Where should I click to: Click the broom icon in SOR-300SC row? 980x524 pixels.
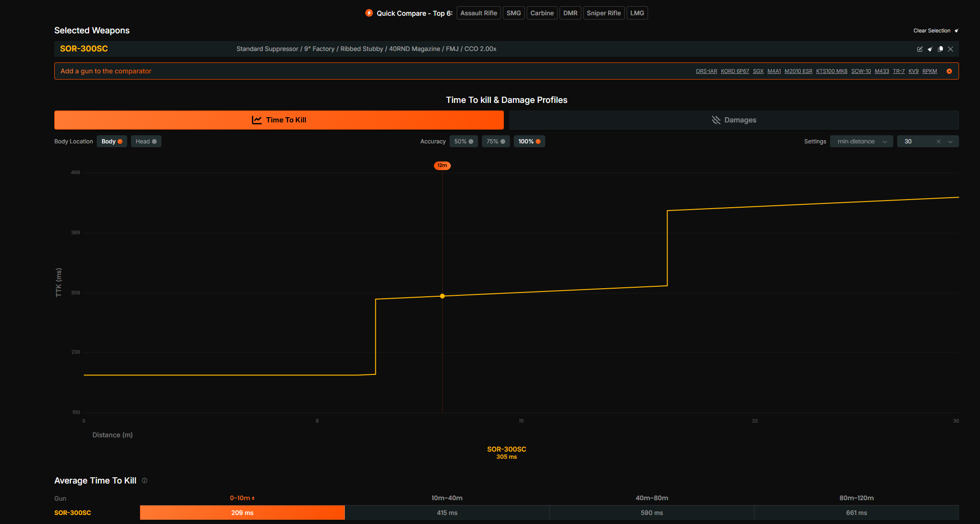(930, 49)
